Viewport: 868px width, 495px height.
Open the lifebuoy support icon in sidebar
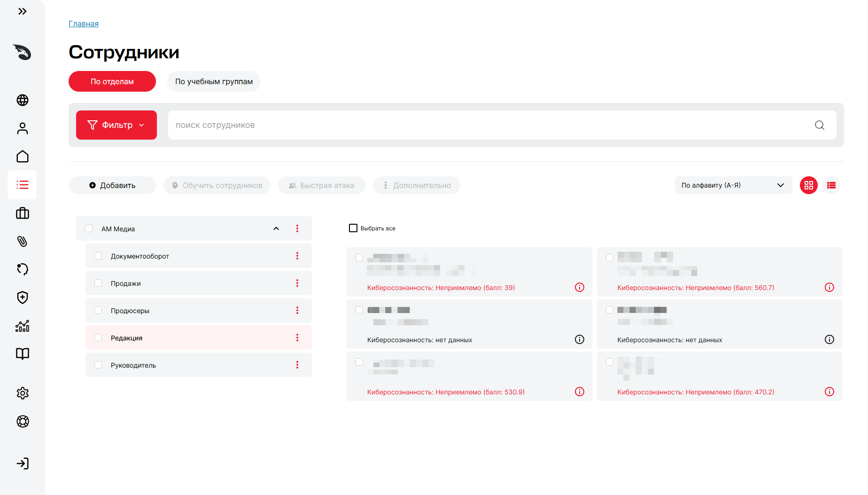(x=22, y=421)
